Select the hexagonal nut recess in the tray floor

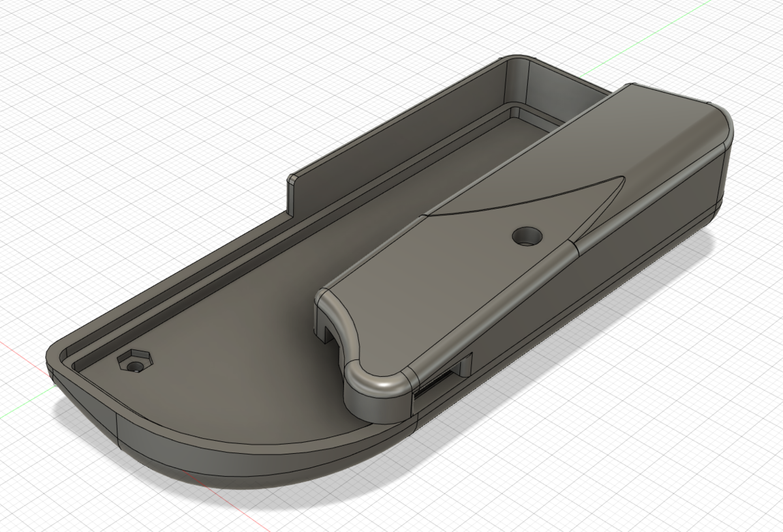click(x=136, y=362)
